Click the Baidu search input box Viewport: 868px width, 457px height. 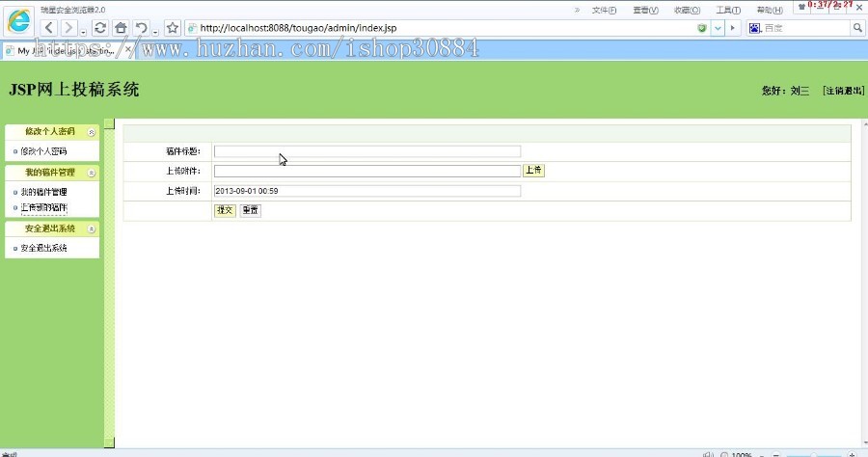pos(806,28)
